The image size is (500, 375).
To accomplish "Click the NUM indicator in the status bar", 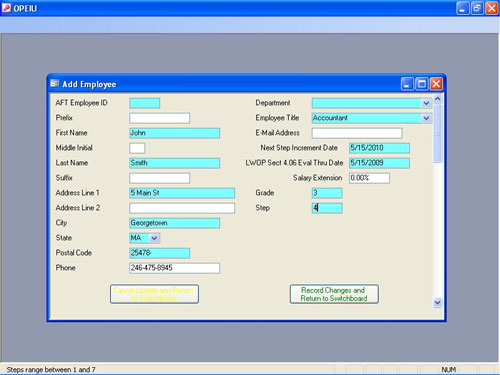I will tap(449, 370).
